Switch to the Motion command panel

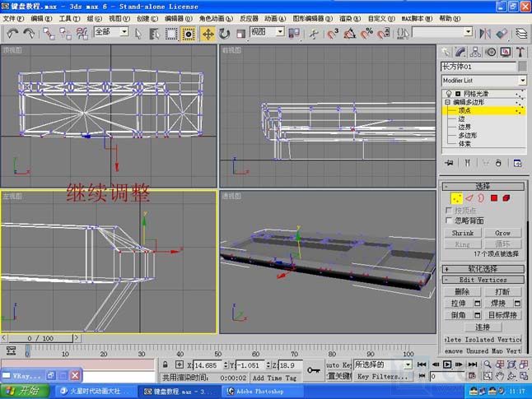(x=490, y=52)
